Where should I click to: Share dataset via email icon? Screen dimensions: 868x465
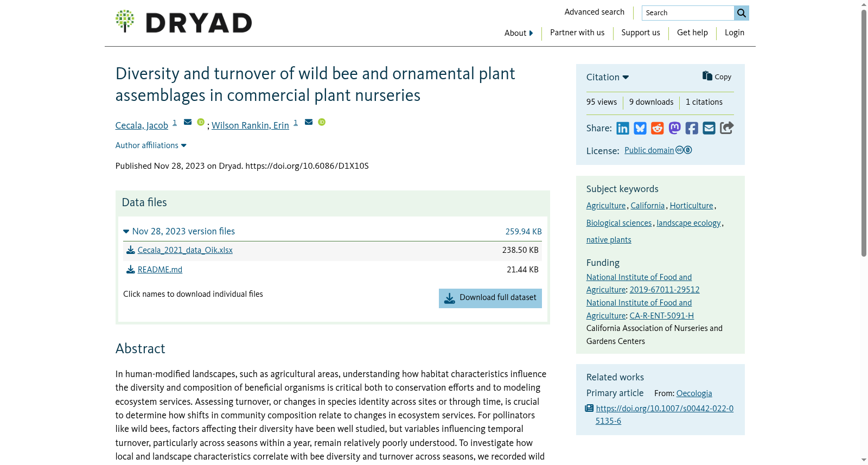tap(709, 128)
